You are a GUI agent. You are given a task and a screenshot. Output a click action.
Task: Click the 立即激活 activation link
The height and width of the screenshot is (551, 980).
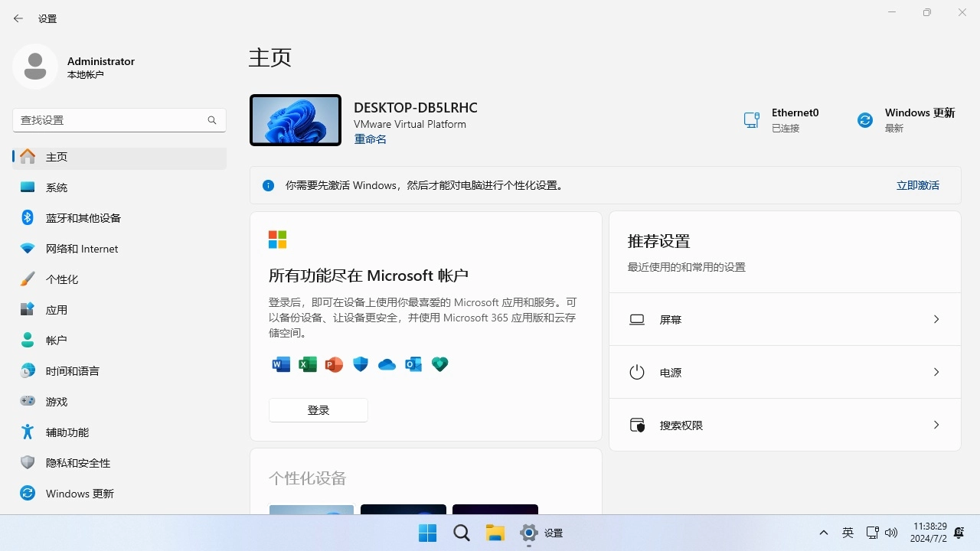point(917,184)
